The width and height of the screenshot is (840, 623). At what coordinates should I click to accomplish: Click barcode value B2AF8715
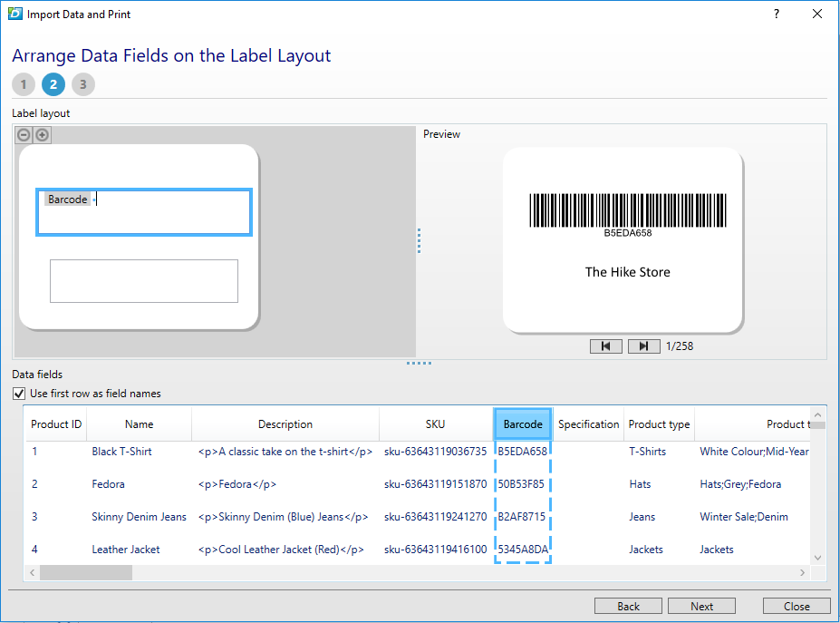coord(522,517)
